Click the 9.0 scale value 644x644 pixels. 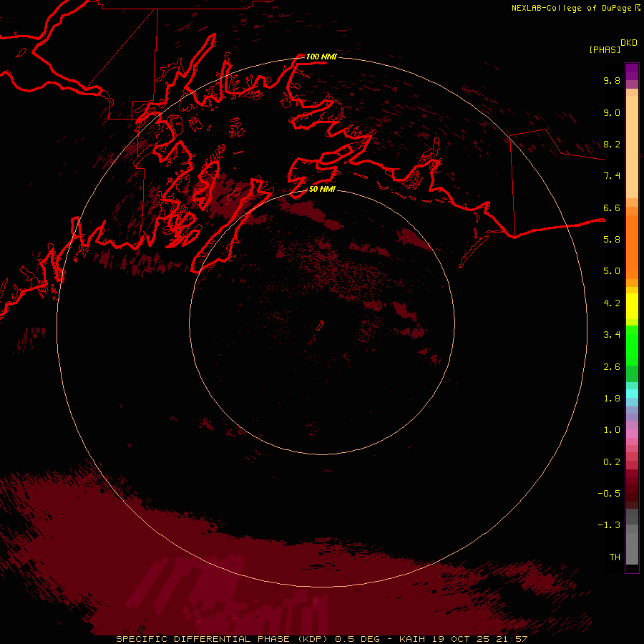[x=612, y=112]
